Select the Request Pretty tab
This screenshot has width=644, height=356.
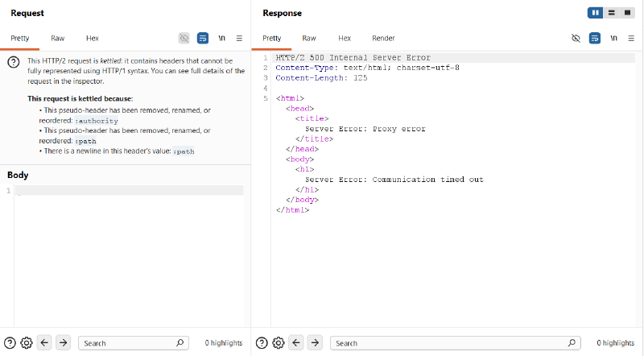coord(19,38)
